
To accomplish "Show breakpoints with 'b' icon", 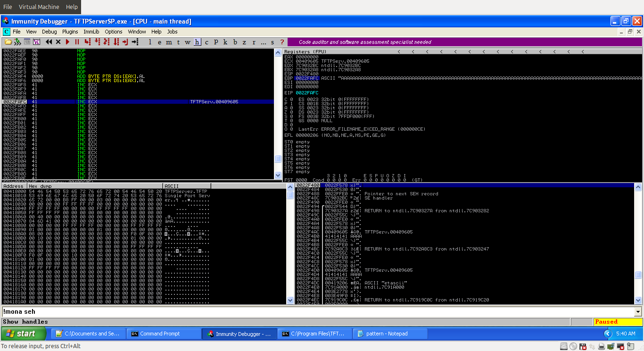I will point(235,42).
